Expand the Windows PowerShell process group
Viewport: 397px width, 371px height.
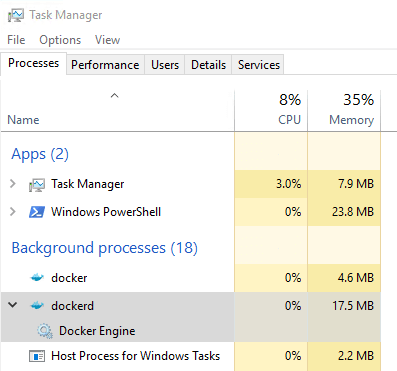[x=13, y=212]
